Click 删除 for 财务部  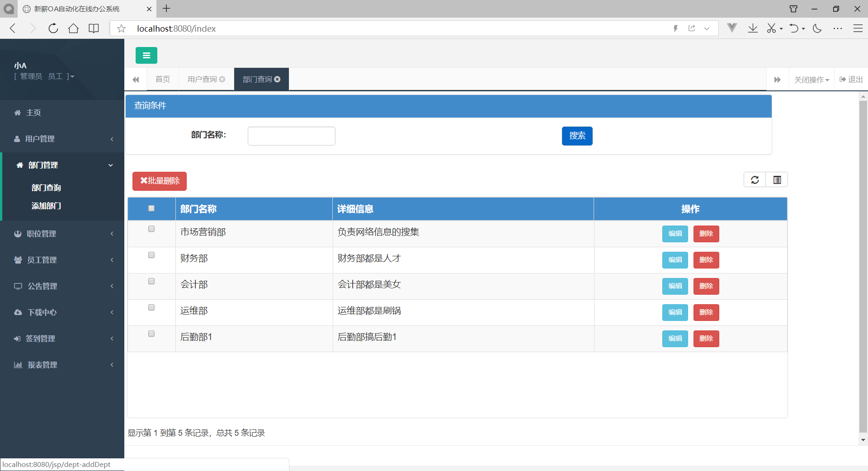coord(706,260)
